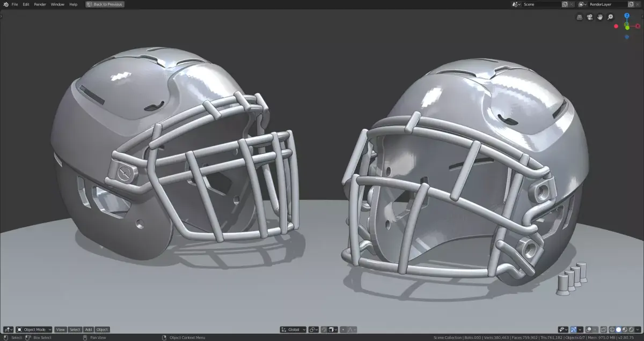This screenshot has width=644, height=341.
Task: Open the Global transform orientation dropdown
Action: pyautogui.click(x=293, y=330)
